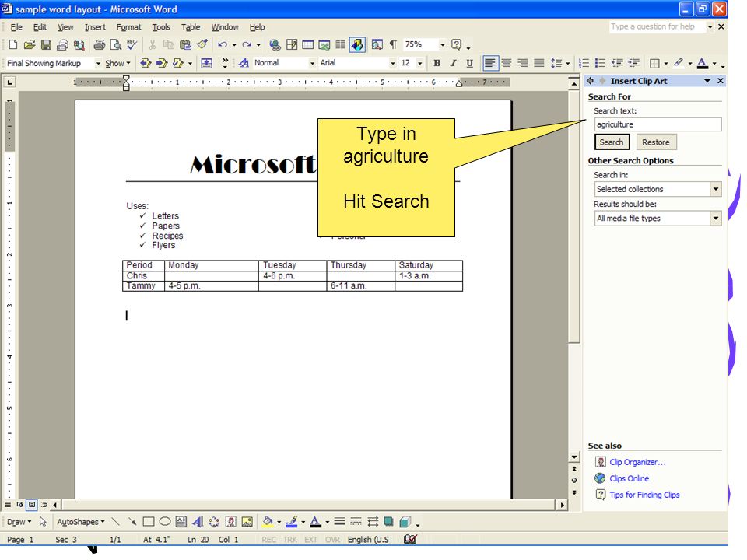Screen dimensions: 747x560
Task: Align text left
Action: 490,63
